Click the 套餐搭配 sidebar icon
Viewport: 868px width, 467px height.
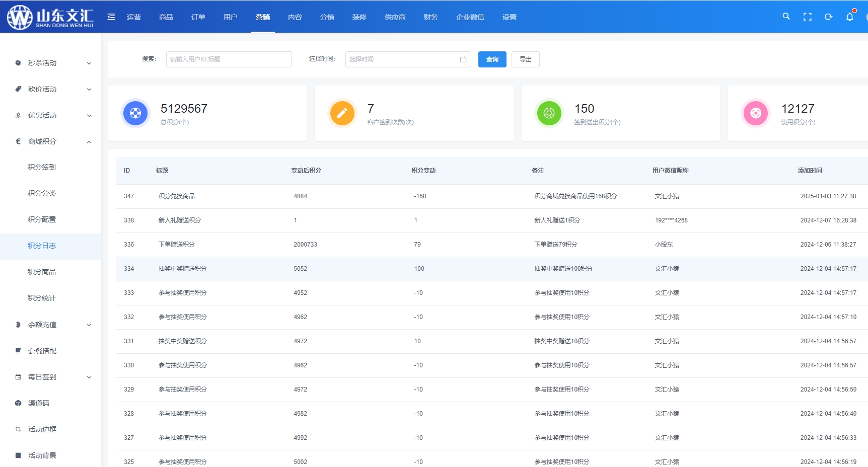18,351
